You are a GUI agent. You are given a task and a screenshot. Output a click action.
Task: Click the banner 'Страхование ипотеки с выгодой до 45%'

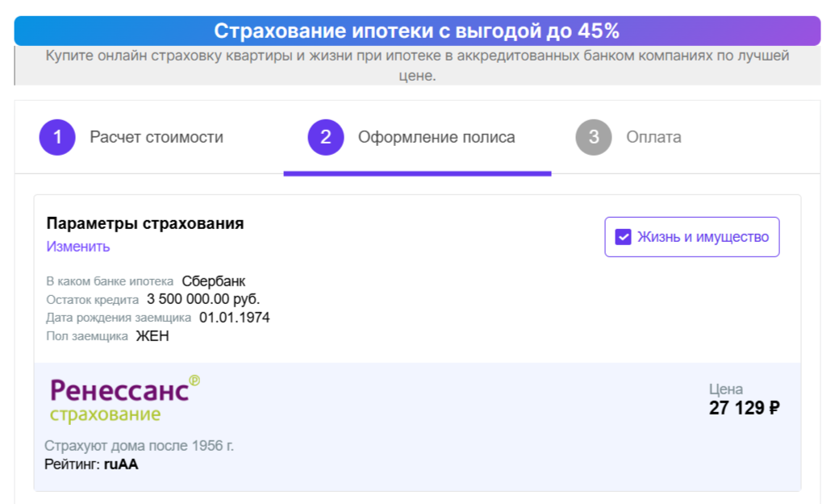point(417,31)
